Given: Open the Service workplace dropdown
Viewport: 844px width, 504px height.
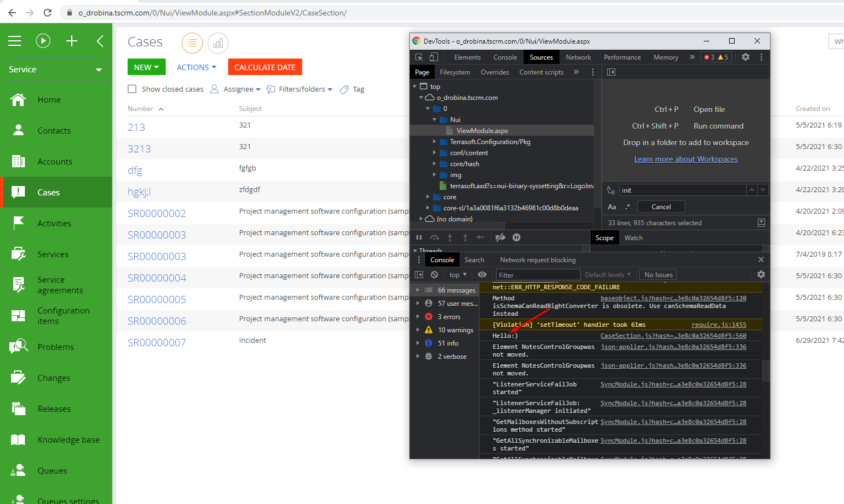Looking at the screenshot, I should (x=55, y=70).
